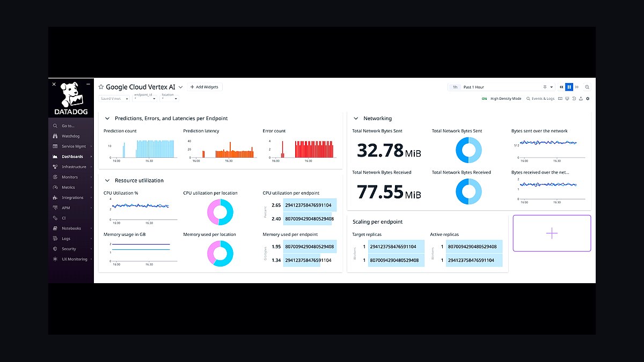Open the Infrastructure menu item

(72, 167)
